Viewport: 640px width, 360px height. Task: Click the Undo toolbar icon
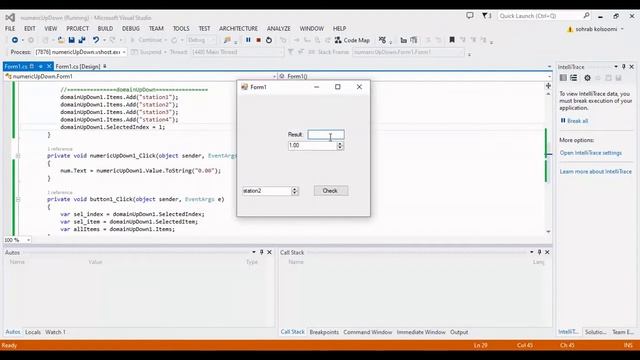[x=96, y=40]
